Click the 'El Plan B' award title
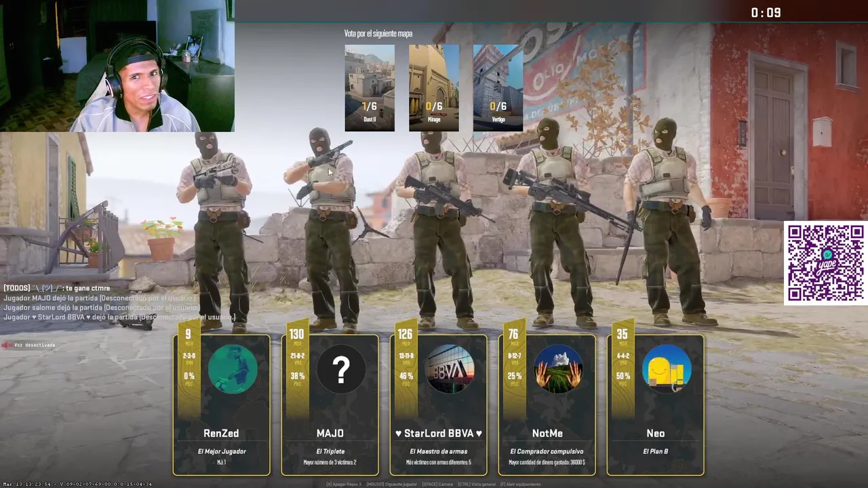The width and height of the screenshot is (868, 488). 656,451
